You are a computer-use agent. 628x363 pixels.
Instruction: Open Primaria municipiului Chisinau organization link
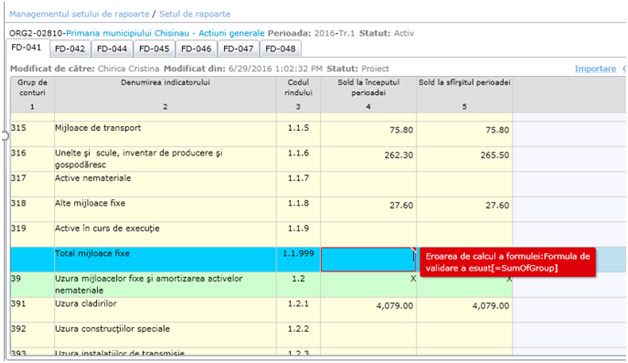pos(165,33)
